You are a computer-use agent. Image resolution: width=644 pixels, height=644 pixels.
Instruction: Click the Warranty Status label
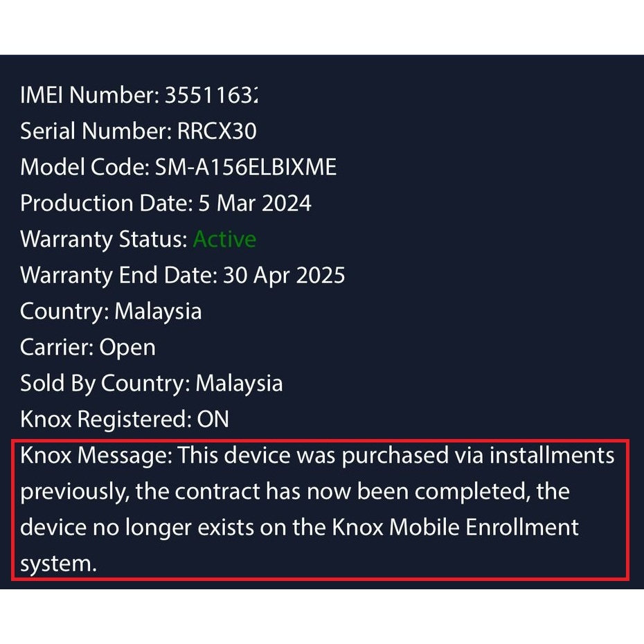[103, 239]
